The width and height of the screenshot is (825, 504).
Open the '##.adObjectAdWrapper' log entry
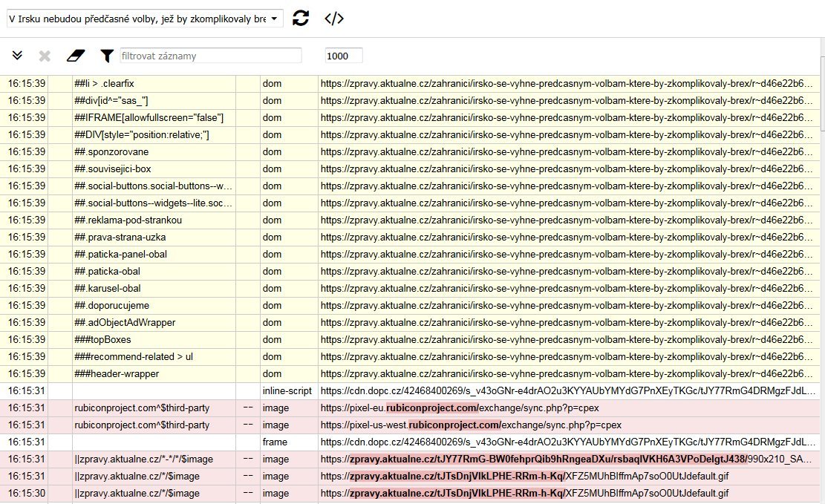(x=125, y=323)
